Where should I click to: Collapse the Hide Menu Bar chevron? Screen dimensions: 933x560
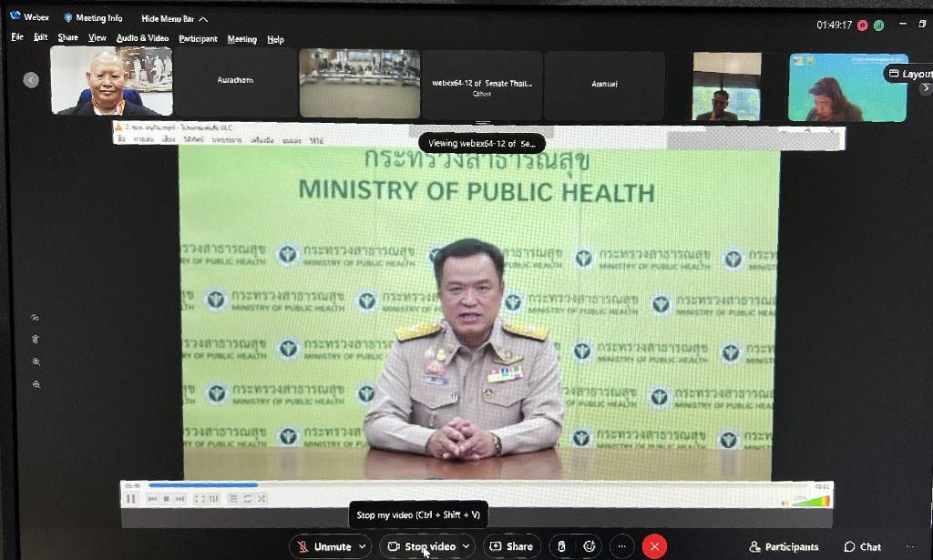[x=203, y=18]
